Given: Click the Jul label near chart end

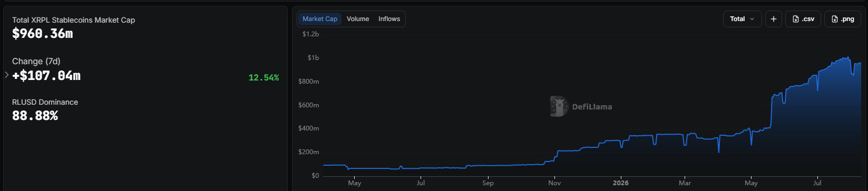Looking at the screenshot, I should (x=817, y=183).
